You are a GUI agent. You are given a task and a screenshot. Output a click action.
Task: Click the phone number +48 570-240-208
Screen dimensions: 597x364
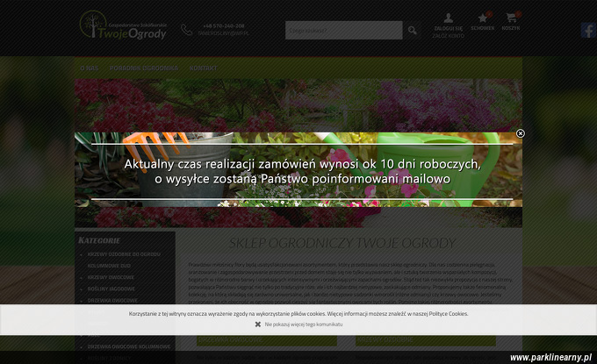[224, 25]
